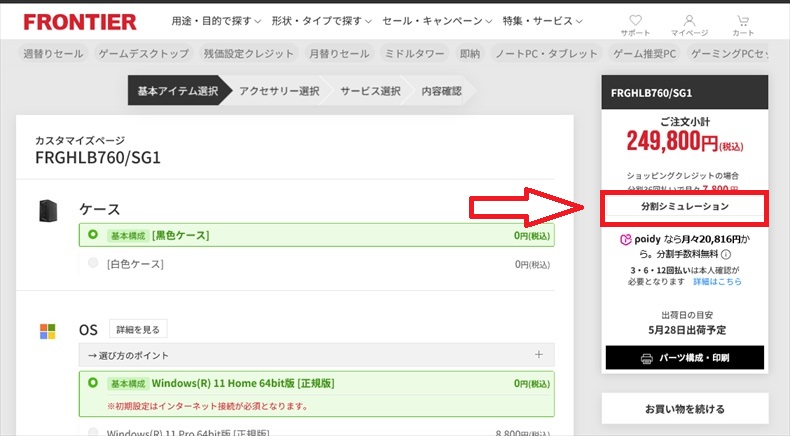Viewport: 790px width, 436px height.
Task: Expand the 形状・タイプで探す menu
Action: (x=321, y=21)
